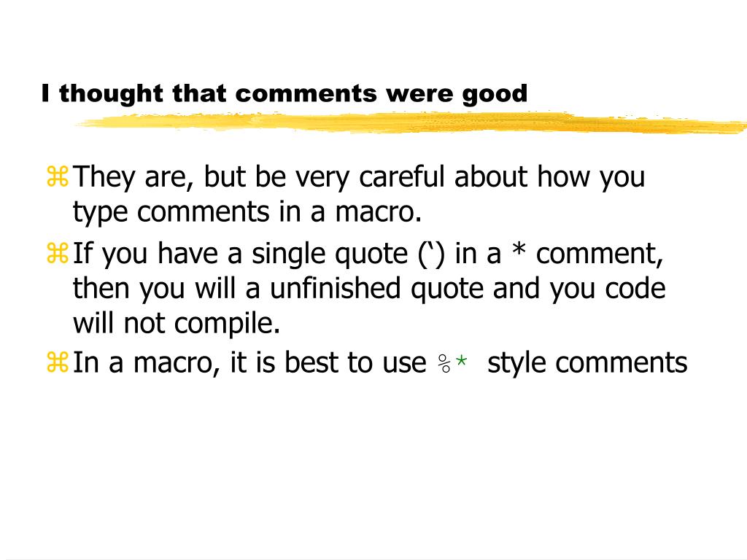747x560 pixels.
Task: Click the yellow brush stroke under the title
Action: pos(410,122)
